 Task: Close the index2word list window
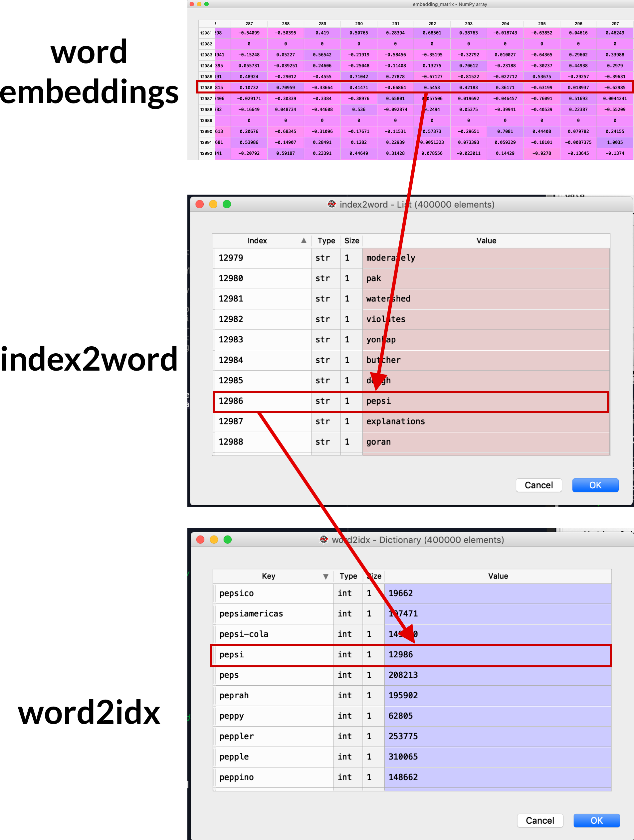(200, 204)
